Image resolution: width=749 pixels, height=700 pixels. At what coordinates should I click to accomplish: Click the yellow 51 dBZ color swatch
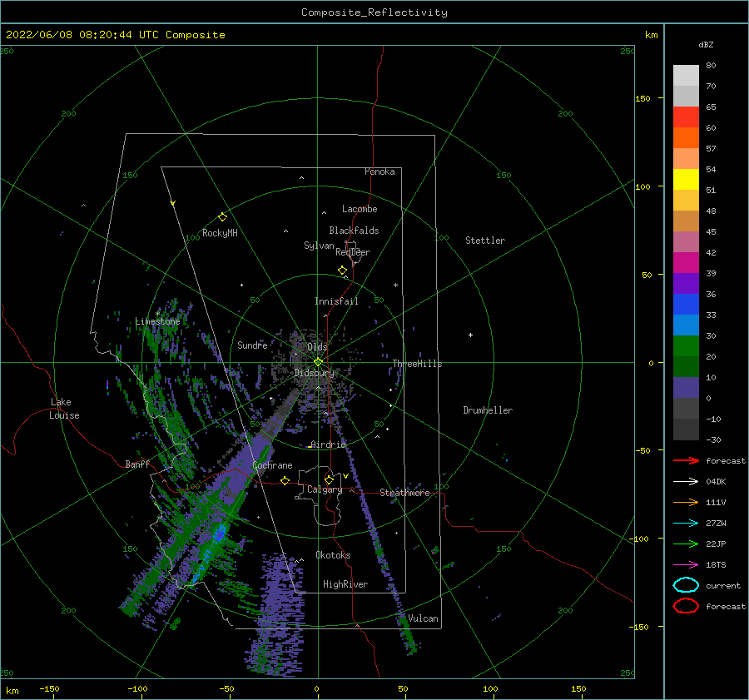(686, 180)
